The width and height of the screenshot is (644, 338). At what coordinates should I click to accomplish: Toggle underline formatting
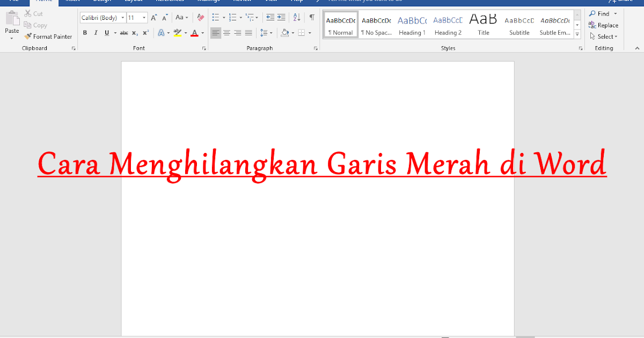(107, 33)
